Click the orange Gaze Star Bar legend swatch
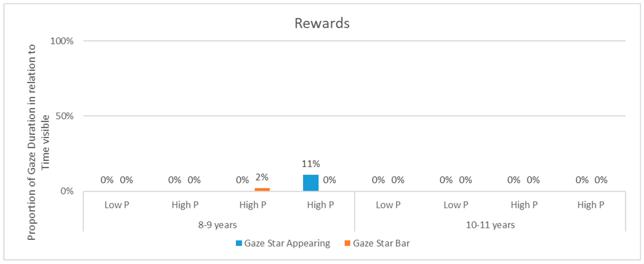Viewport: 644px width, 264px height. [347, 243]
